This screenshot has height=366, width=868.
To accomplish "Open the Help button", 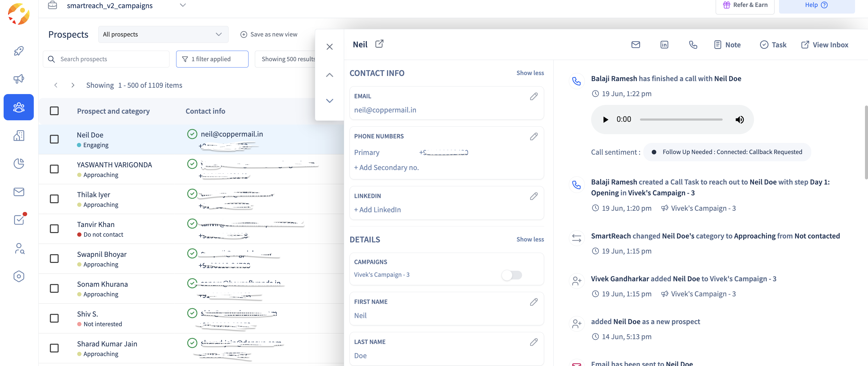I will (816, 5).
